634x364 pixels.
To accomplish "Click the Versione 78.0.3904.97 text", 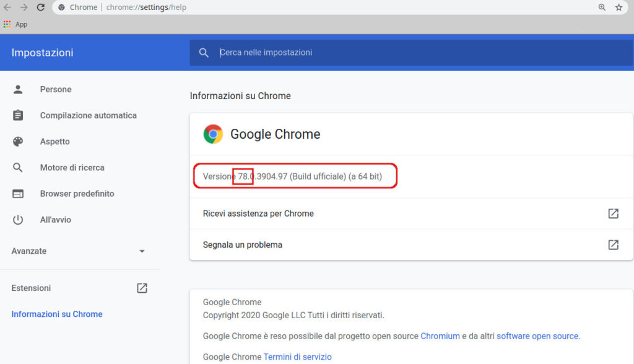I will pos(292,176).
